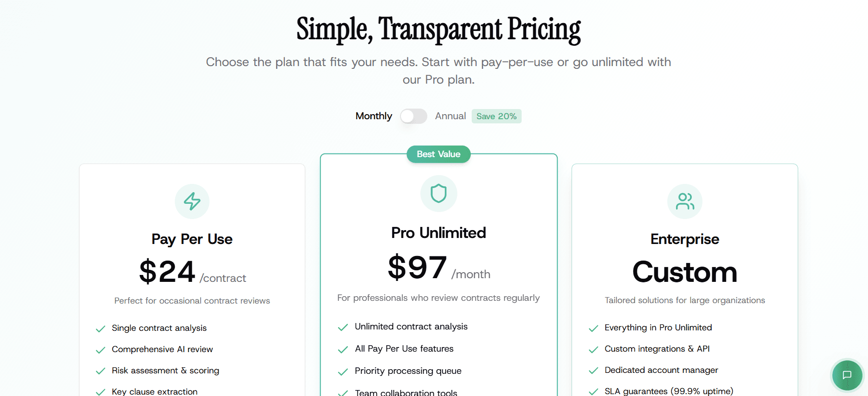Click the Enterprise Custom price text
This screenshot has height=396, width=868.
click(x=684, y=272)
